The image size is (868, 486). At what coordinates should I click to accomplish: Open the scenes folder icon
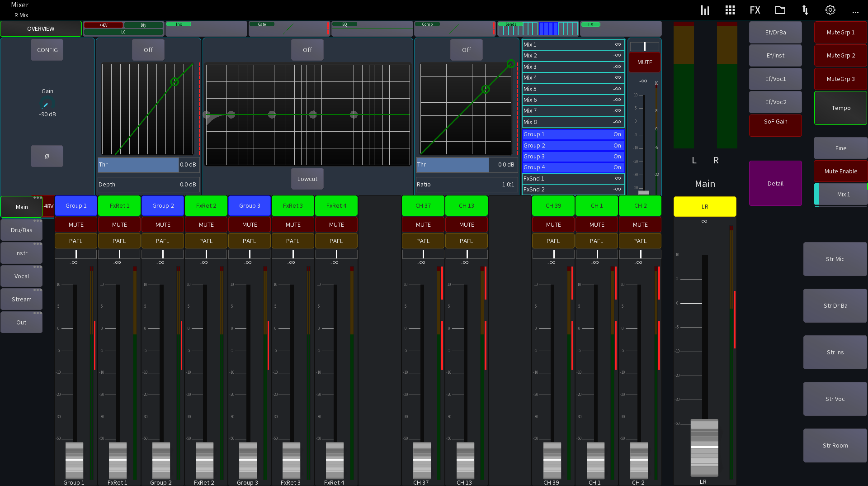tap(780, 10)
